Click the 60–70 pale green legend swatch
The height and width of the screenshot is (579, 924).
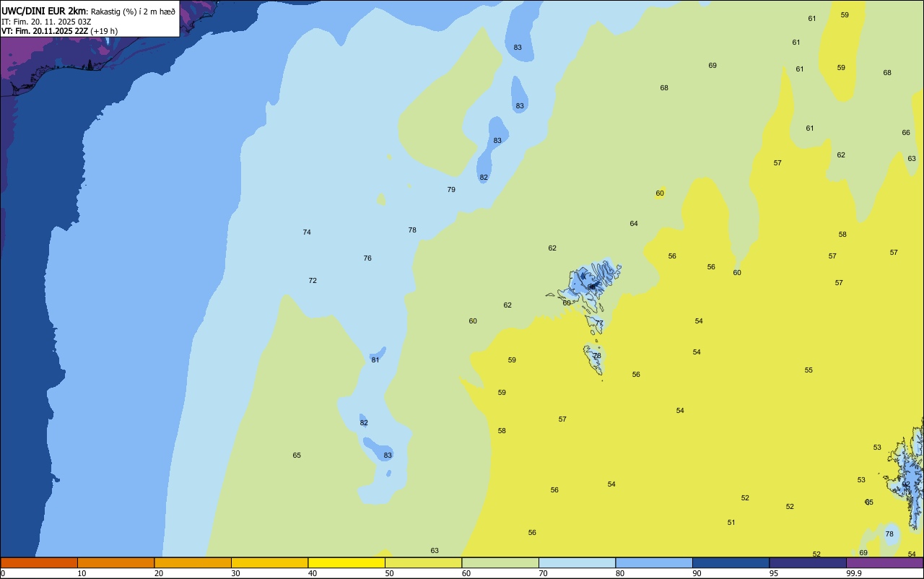pos(500,562)
